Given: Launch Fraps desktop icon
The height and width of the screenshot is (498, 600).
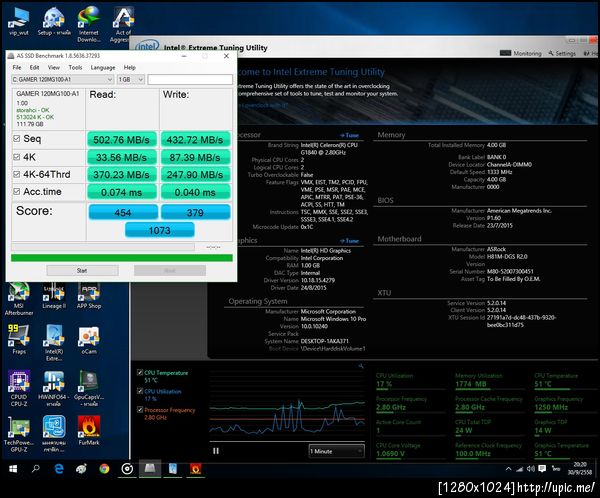Looking at the screenshot, I should [18, 339].
